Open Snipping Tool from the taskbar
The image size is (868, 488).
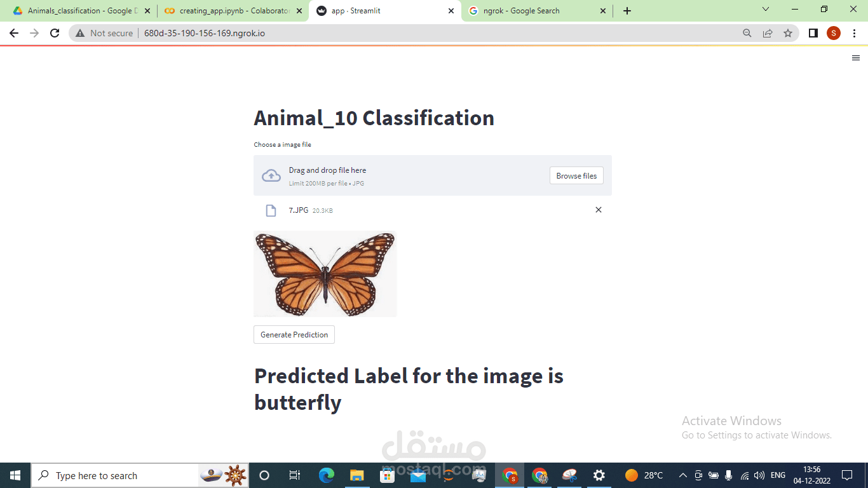570,475
